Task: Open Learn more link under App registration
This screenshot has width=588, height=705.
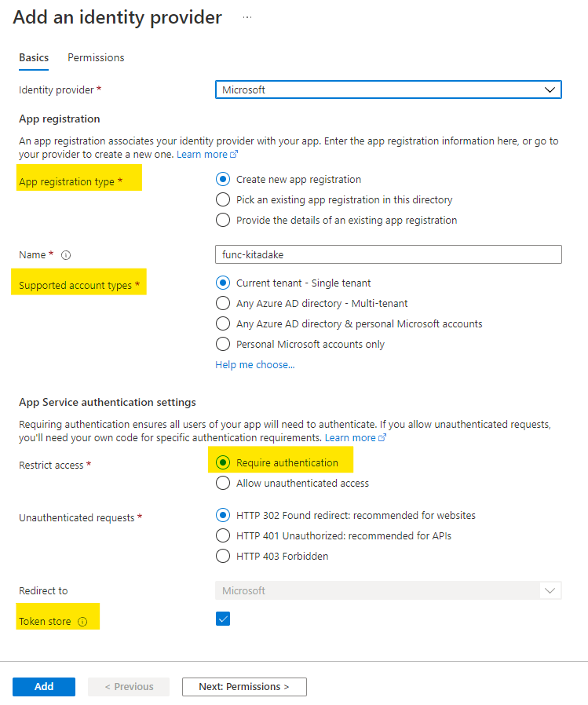Action: [x=207, y=154]
